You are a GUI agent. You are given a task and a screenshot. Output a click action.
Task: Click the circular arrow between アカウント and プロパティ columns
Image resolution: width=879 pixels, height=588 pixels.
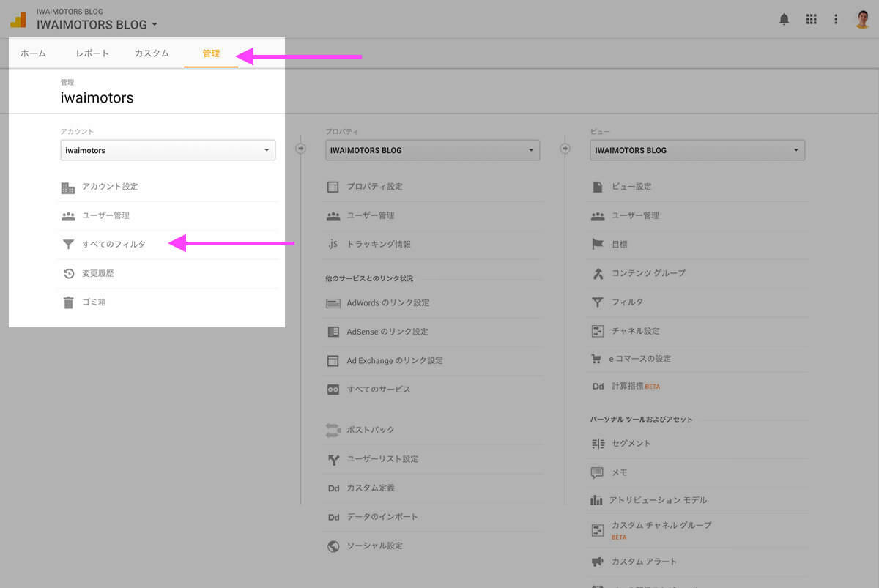pos(300,149)
